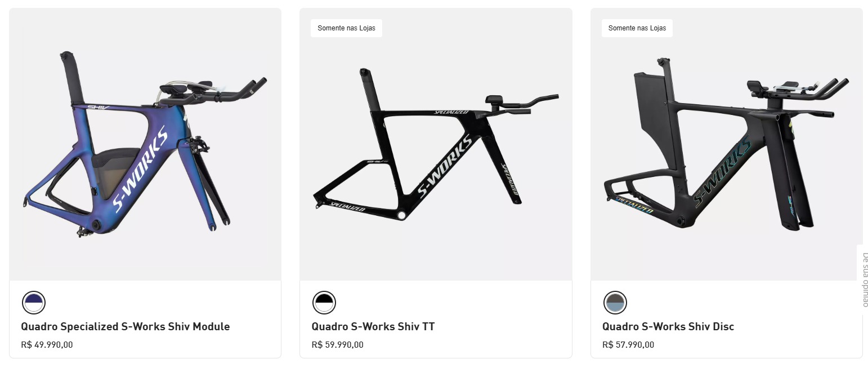The width and height of the screenshot is (868, 368).
Task: Click the R$ 49.990,00 price
Action: click(47, 345)
